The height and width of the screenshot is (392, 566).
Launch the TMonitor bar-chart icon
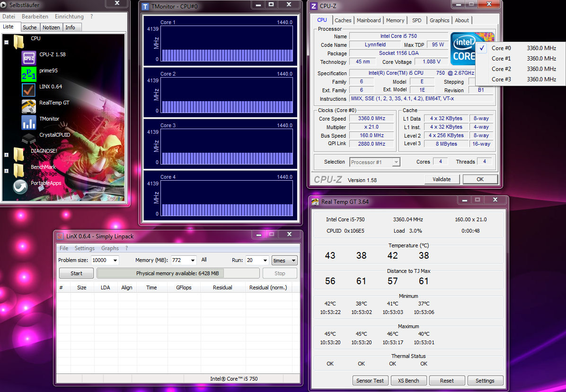click(28, 122)
